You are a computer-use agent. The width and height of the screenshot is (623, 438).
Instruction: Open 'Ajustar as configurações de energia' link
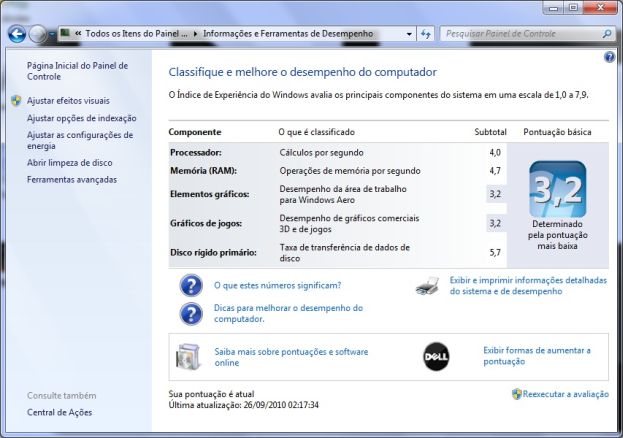(x=80, y=140)
